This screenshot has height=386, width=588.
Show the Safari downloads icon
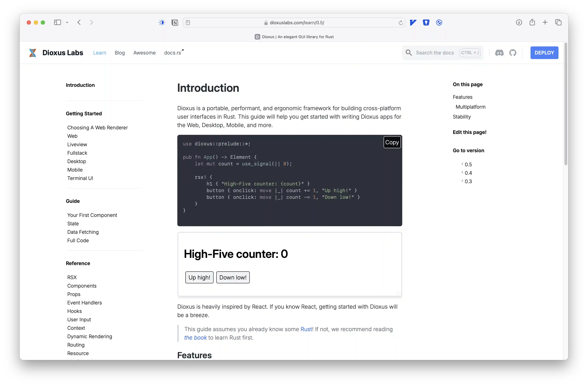pos(519,22)
